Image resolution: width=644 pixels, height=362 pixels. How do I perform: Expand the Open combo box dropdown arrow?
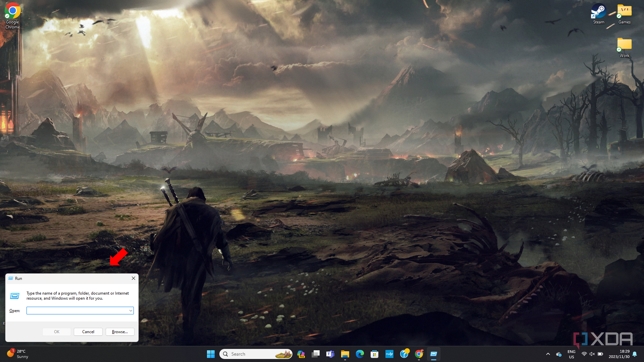click(x=130, y=311)
